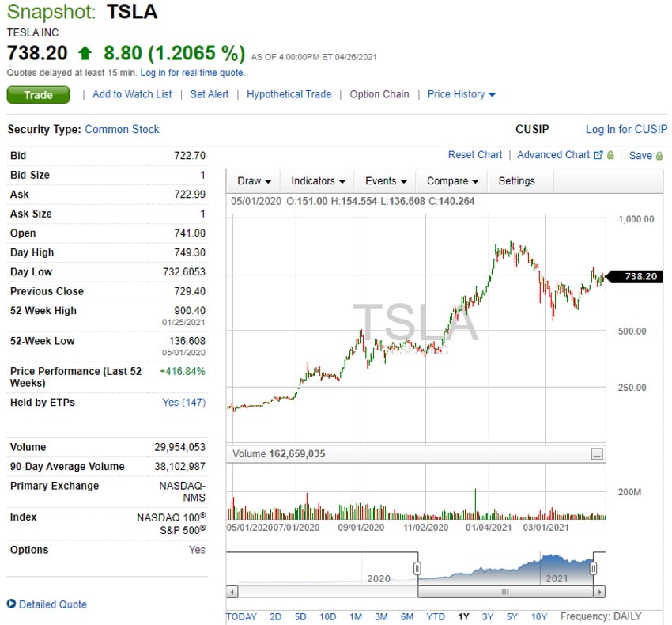Screen dimensions: 672x625
Task: Click Log in for real time quote
Action: click(x=192, y=73)
